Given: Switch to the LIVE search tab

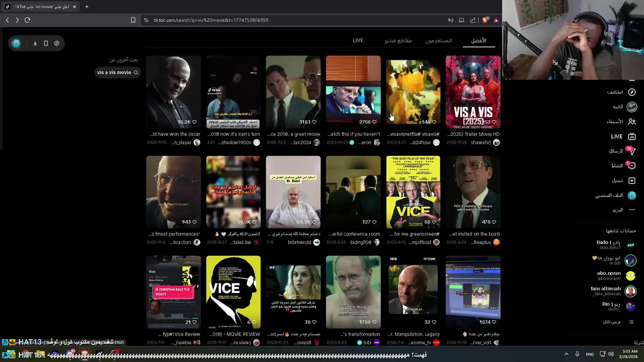Looking at the screenshot, I should click(x=358, y=40).
